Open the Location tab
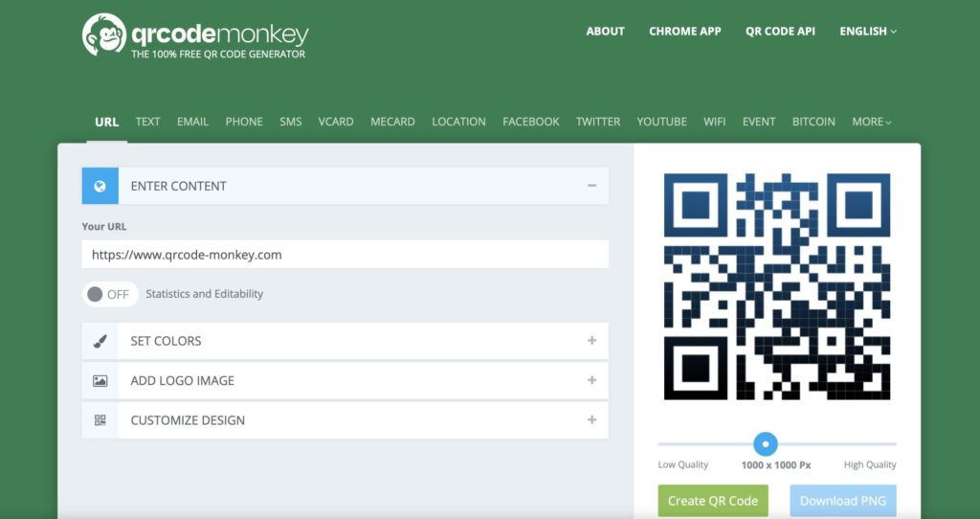 tap(458, 122)
